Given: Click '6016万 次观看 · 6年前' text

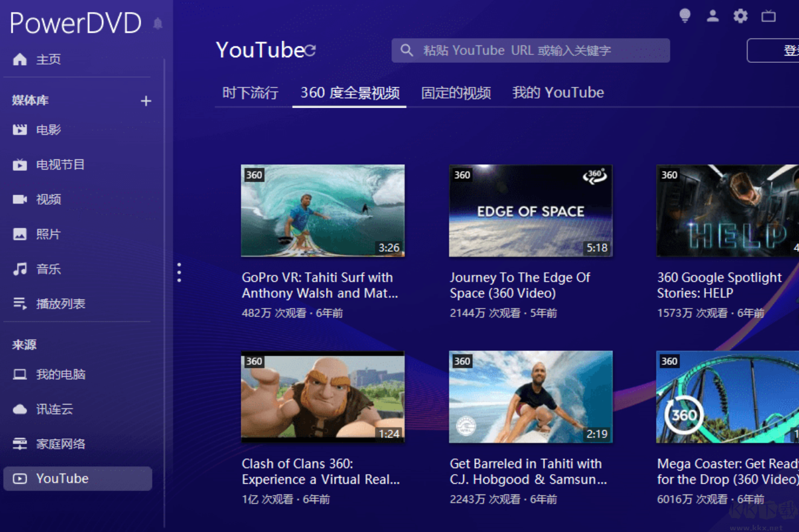Looking at the screenshot, I should click(x=711, y=499).
